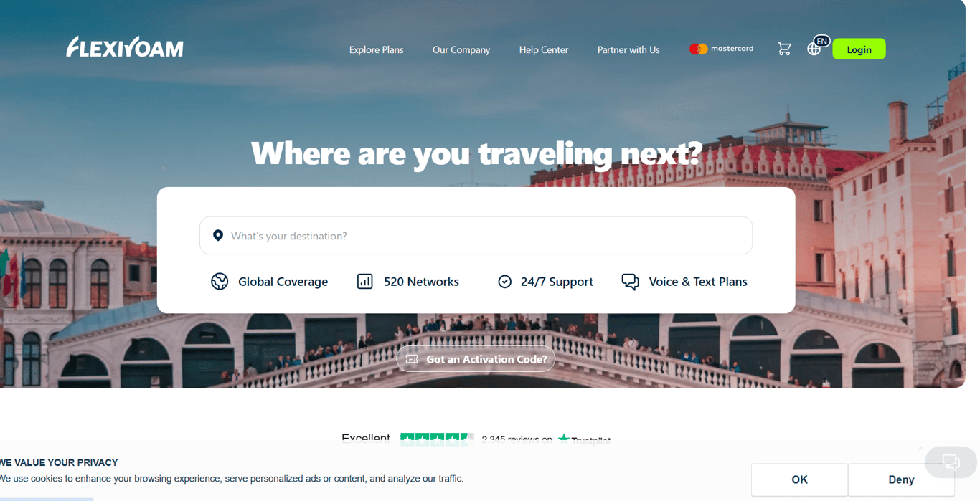Open the Explore Plans menu
Viewport: 980px width, 501px height.
point(376,49)
